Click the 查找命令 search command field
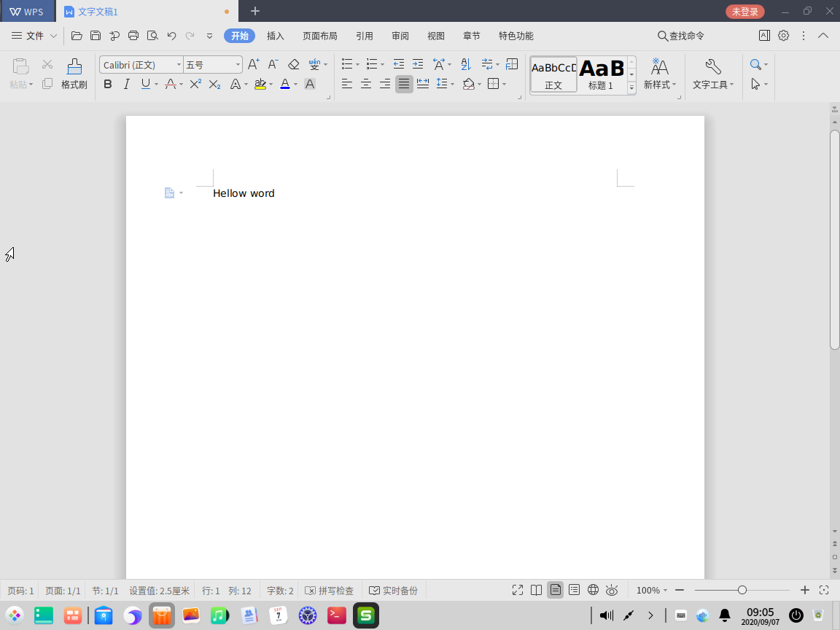The width and height of the screenshot is (840, 630). coord(681,36)
